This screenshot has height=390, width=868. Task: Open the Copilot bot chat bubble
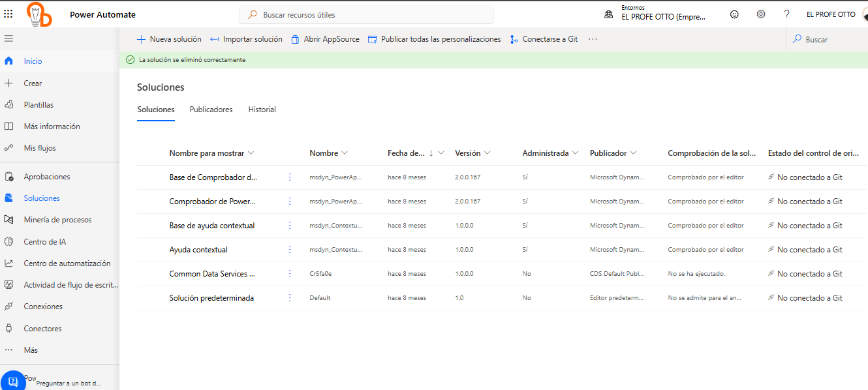click(14, 380)
